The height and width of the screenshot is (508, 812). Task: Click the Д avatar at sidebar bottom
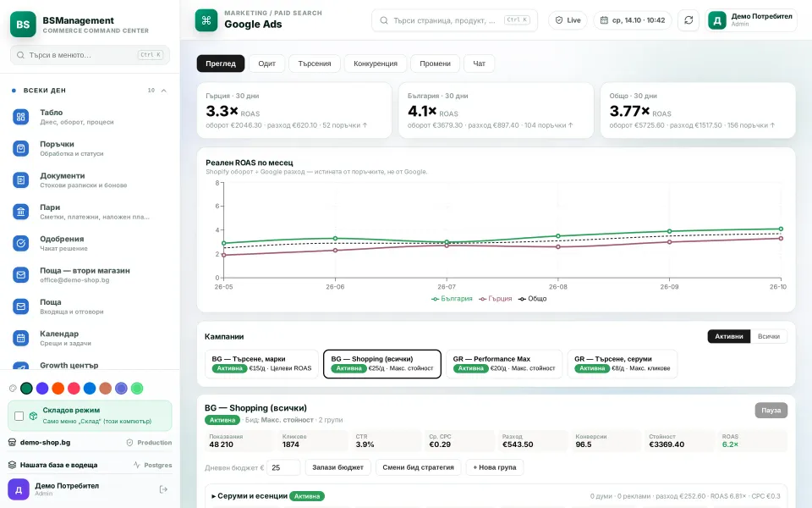(x=19, y=489)
